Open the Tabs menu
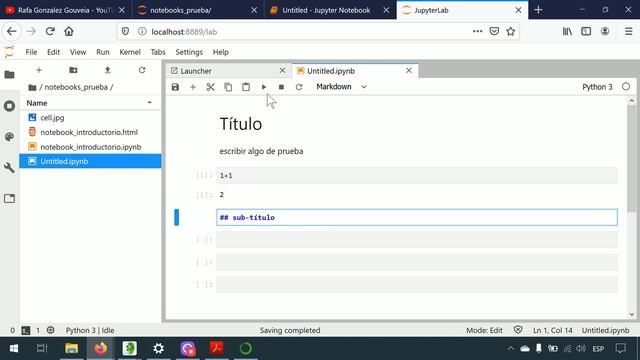The height and width of the screenshot is (360, 640). tap(158, 52)
